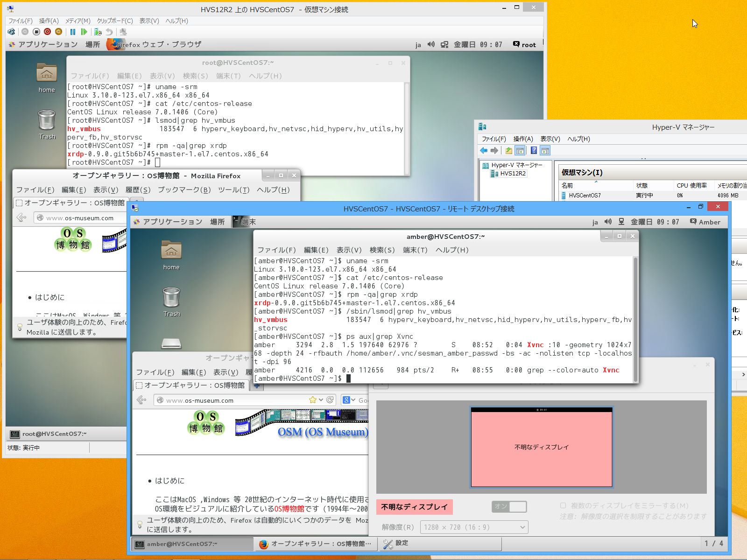Click new tab plus button in lower Firefox
The image size is (747, 560).
(257, 385)
